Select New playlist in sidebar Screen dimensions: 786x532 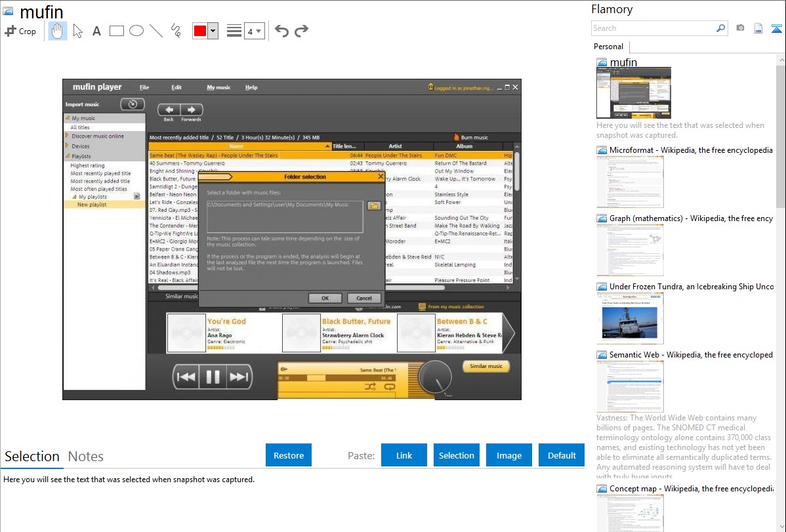92,205
